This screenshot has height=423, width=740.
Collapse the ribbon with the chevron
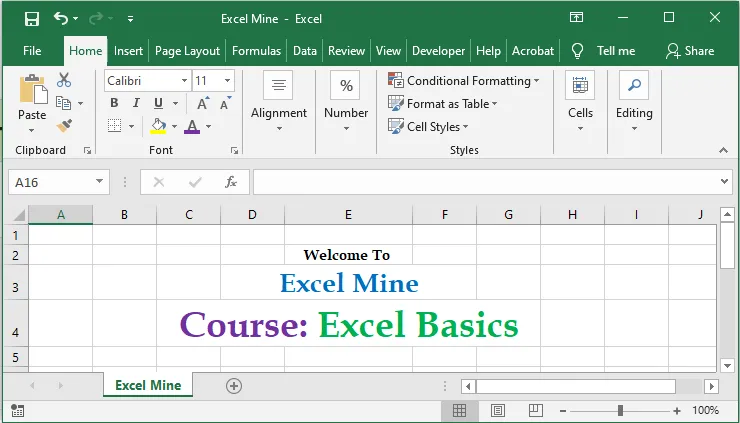(723, 150)
